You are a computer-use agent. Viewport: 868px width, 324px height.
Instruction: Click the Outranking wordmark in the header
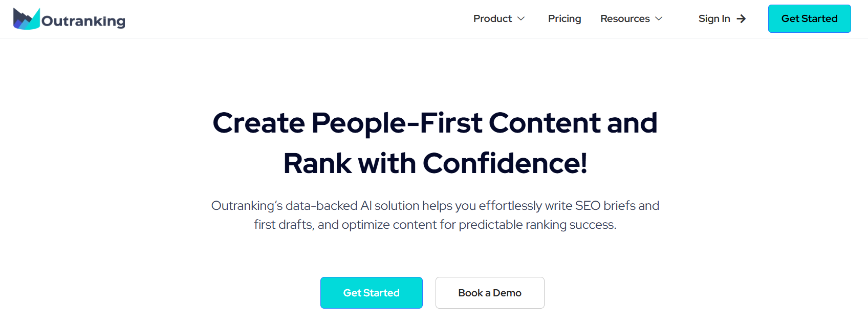pos(83,21)
